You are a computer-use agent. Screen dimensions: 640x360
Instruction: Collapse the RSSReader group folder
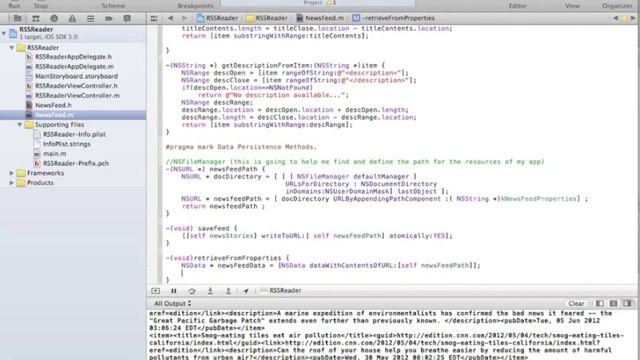[x=12, y=48]
